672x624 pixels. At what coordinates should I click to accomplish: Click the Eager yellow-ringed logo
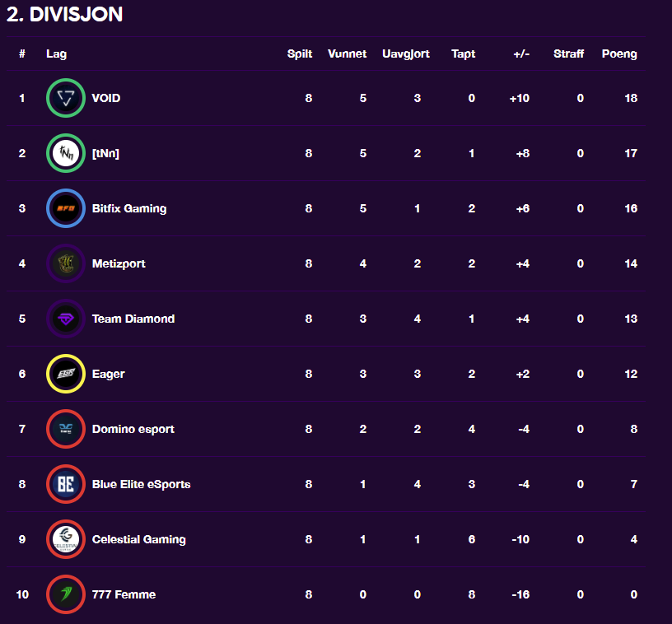66,374
